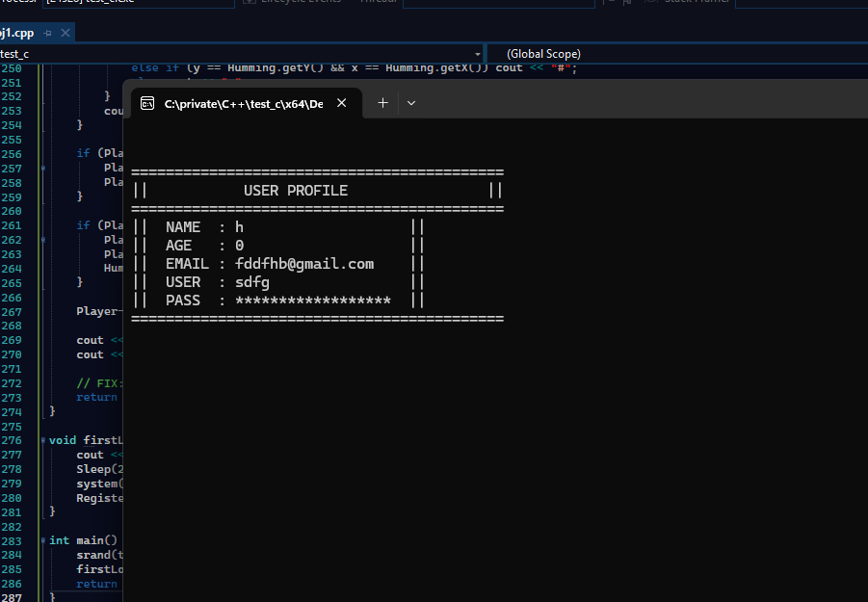The width and height of the screenshot is (868, 602).
Task: Open the test_c project scope dropdown
Action: click(x=477, y=54)
